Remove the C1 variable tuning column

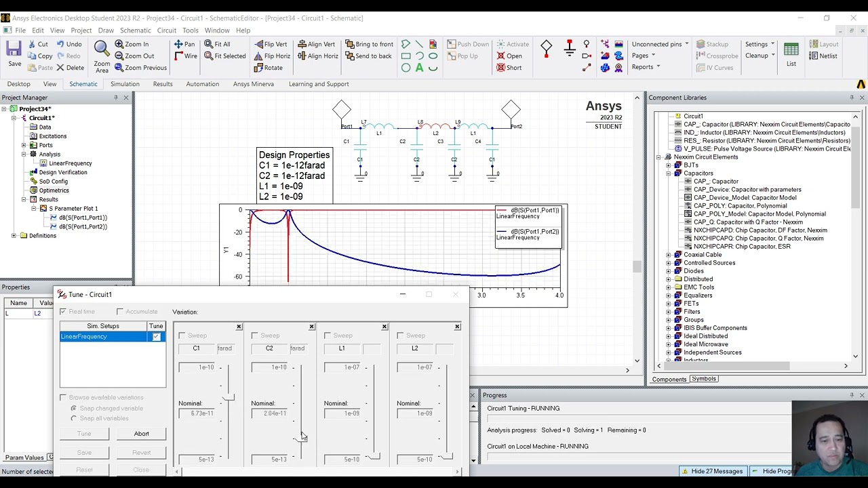pyautogui.click(x=239, y=327)
